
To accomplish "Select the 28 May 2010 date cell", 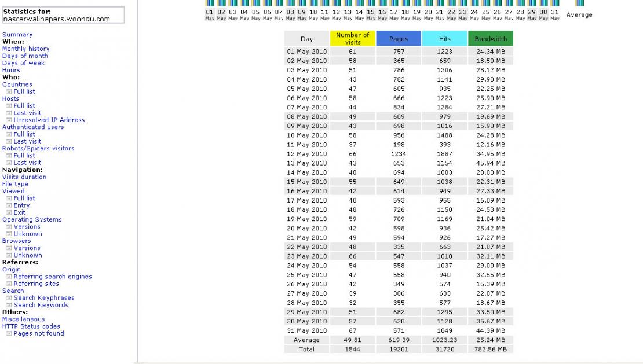I will pos(307,303).
